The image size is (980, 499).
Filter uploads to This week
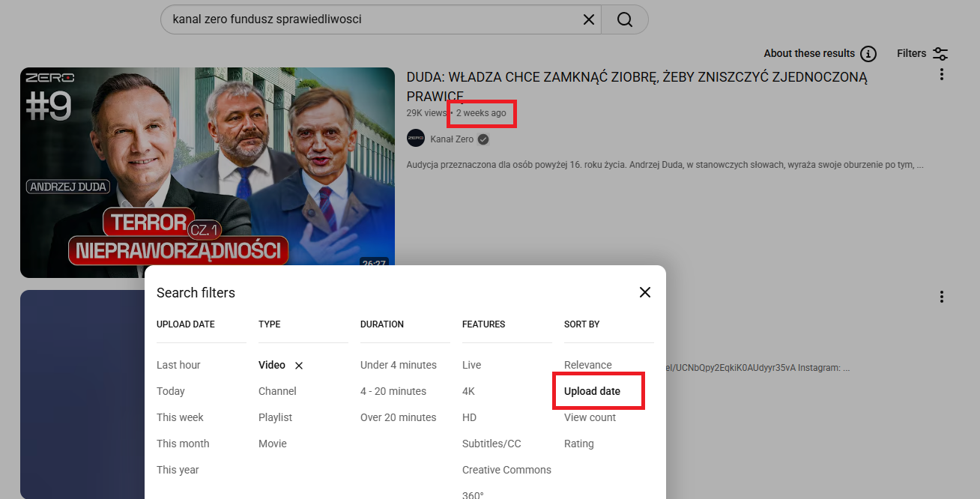(x=180, y=417)
